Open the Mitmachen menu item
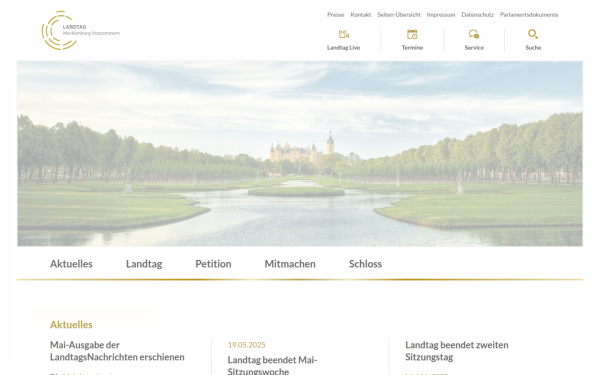The width and height of the screenshot is (600, 375). (x=290, y=264)
